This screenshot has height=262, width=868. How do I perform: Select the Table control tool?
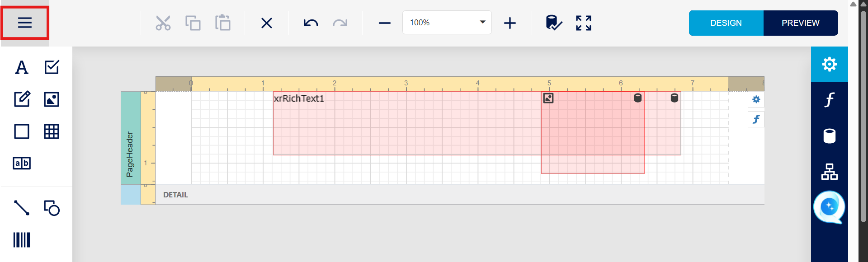(52, 131)
